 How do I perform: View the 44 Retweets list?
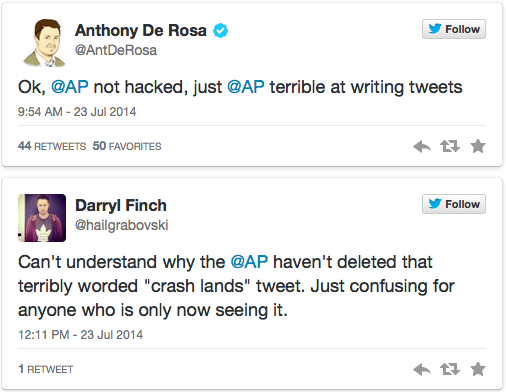(52, 146)
